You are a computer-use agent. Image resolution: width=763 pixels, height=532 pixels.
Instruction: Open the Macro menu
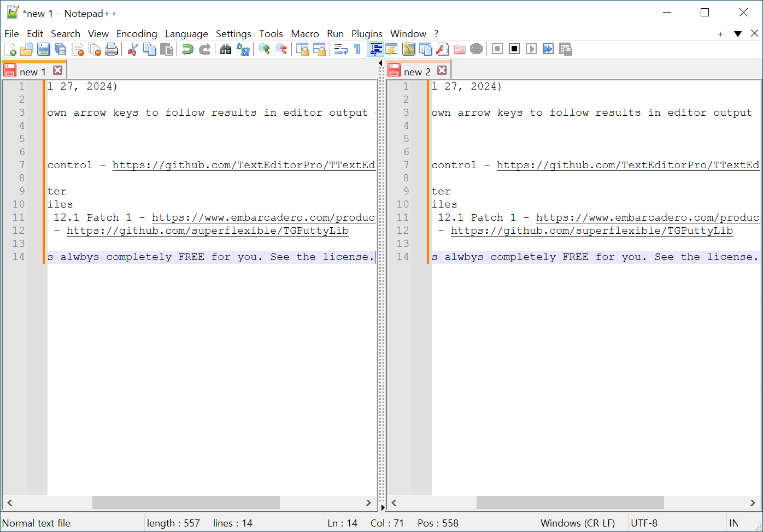click(305, 34)
